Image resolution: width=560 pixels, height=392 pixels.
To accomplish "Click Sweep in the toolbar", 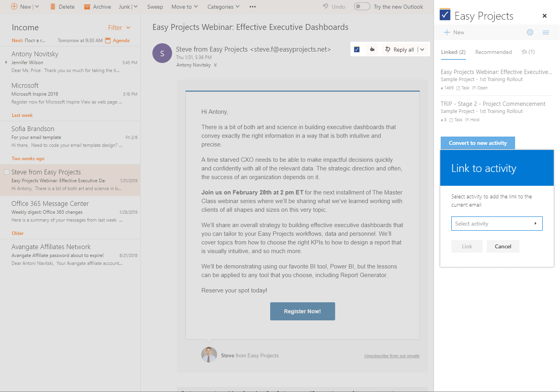I will pos(155,7).
